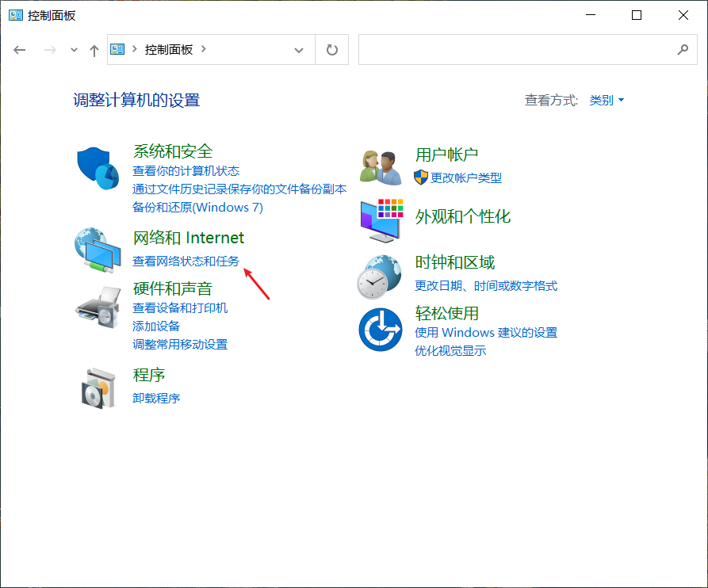
Task: Go up one level with up arrow
Action: point(94,50)
